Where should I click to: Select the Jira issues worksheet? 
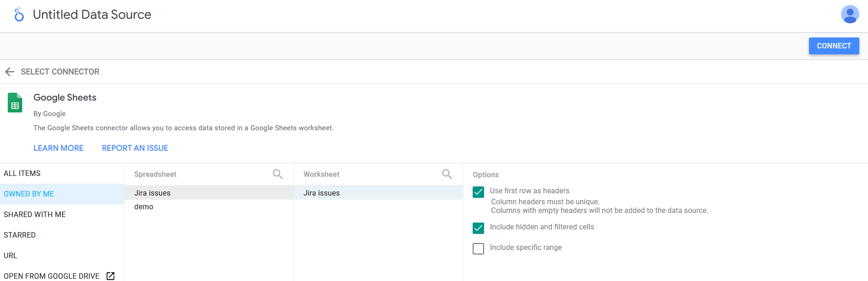(378, 193)
